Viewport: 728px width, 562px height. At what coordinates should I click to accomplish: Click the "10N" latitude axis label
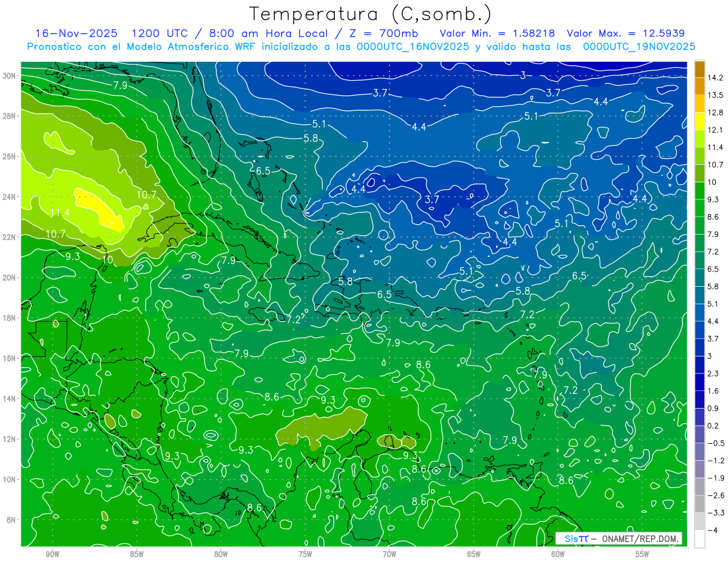point(9,480)
